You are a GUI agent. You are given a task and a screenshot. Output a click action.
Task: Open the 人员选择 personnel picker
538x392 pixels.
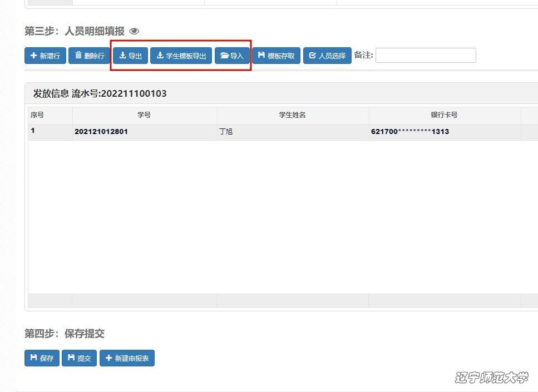point(327,56)
